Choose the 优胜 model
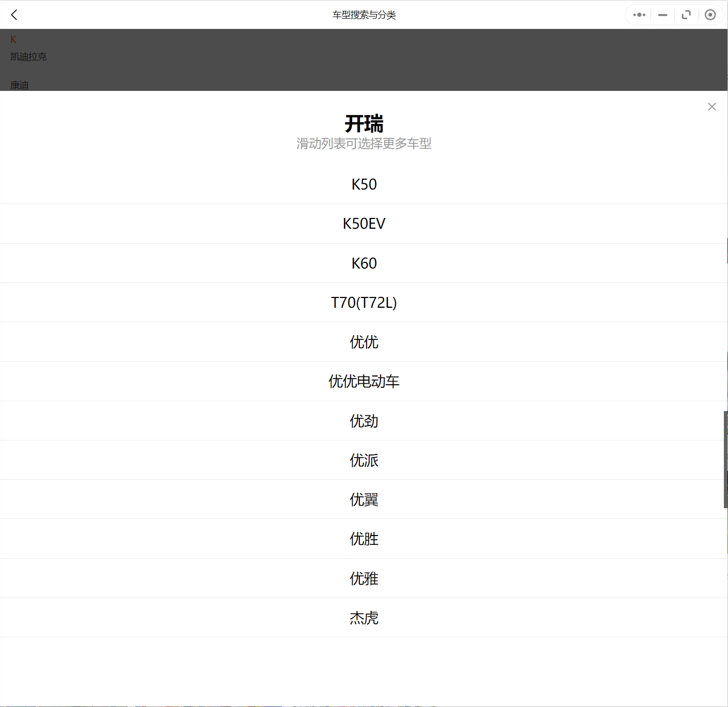Viewport: 728px width, 707px height. (x=364, y=539)
